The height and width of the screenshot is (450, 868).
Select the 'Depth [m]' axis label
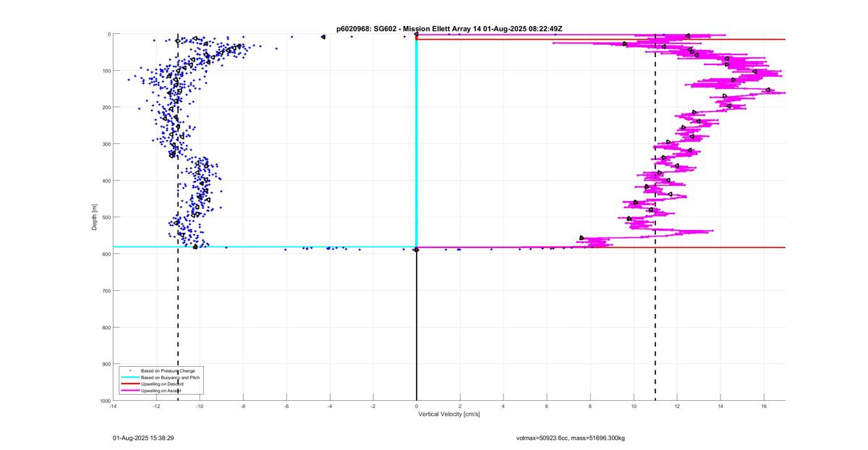point(95,217)
